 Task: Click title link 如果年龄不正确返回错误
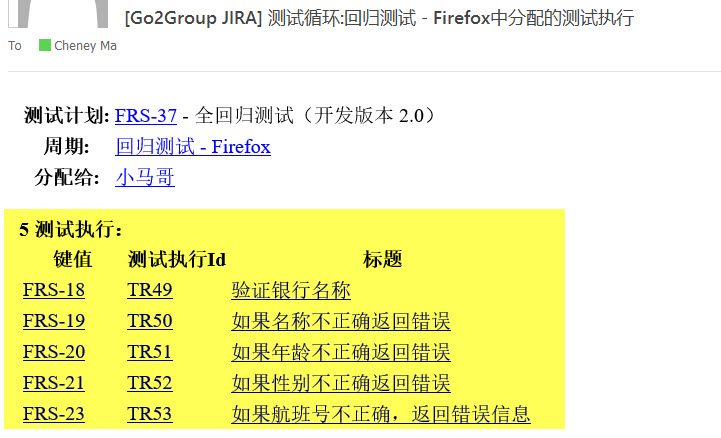(341, 352)
